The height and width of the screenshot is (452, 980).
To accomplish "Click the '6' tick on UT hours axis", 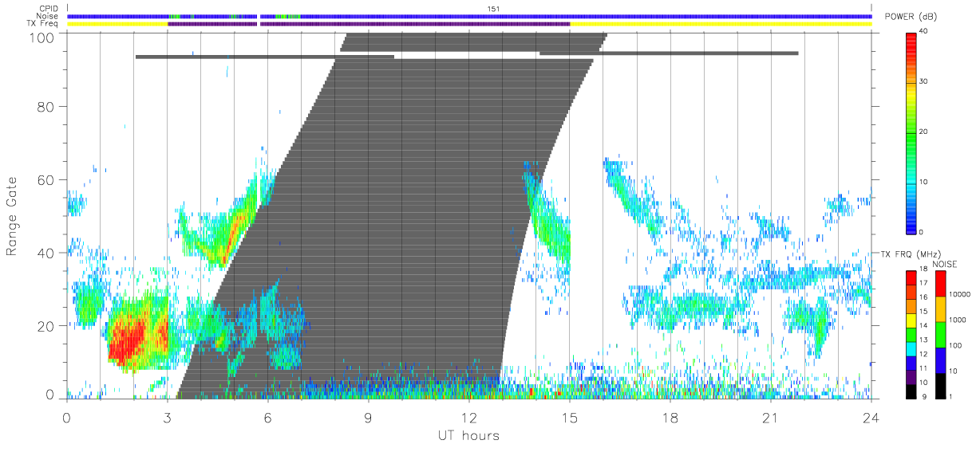I will [x=268, y=418].
